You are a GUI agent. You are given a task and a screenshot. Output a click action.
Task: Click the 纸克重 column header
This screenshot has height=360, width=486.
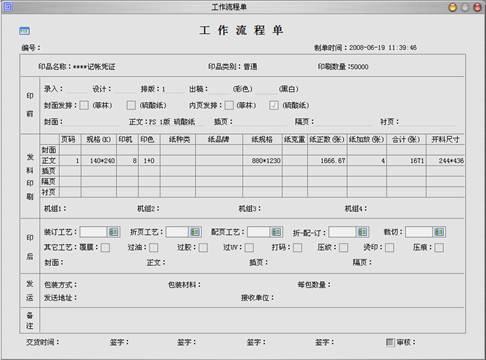(x=295, y=139)
